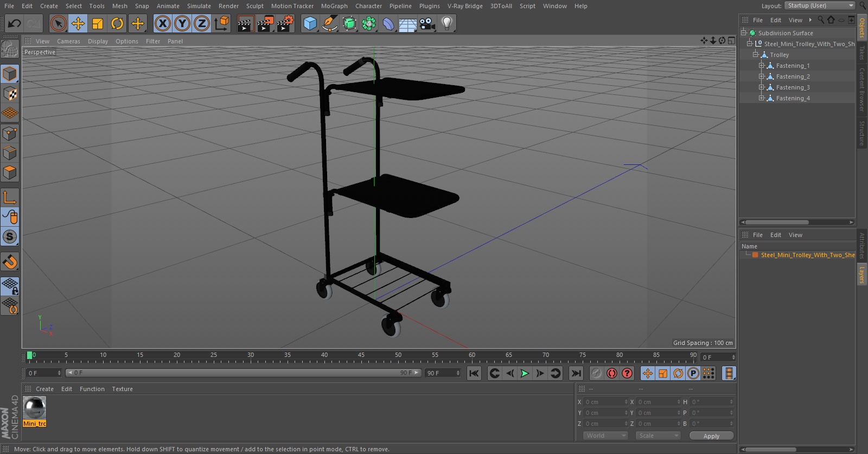This screenshot has width=868, height=454.
Task: Toggle the coordinate system icon
Action: tap(222, 23)
